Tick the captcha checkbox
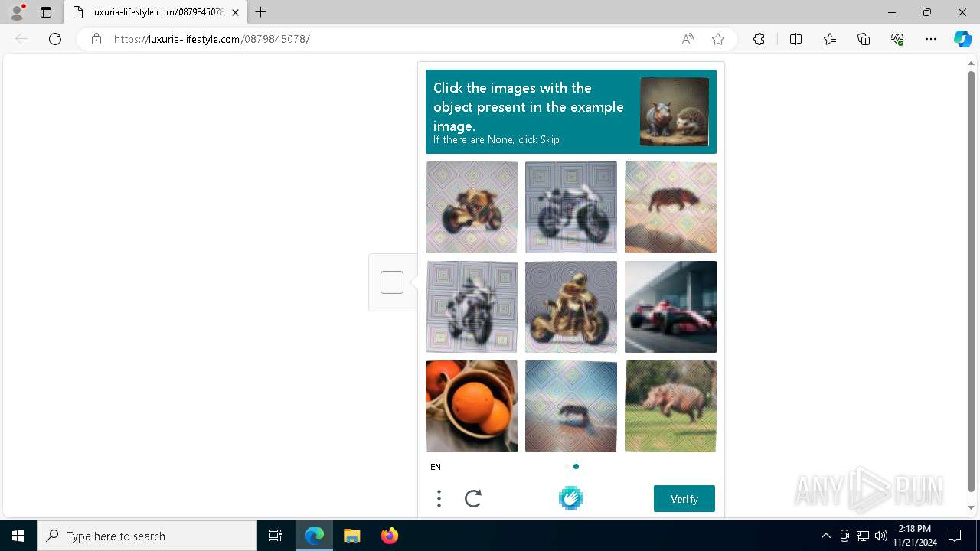This screenshot has height=551, width=980. pos(392,282)
